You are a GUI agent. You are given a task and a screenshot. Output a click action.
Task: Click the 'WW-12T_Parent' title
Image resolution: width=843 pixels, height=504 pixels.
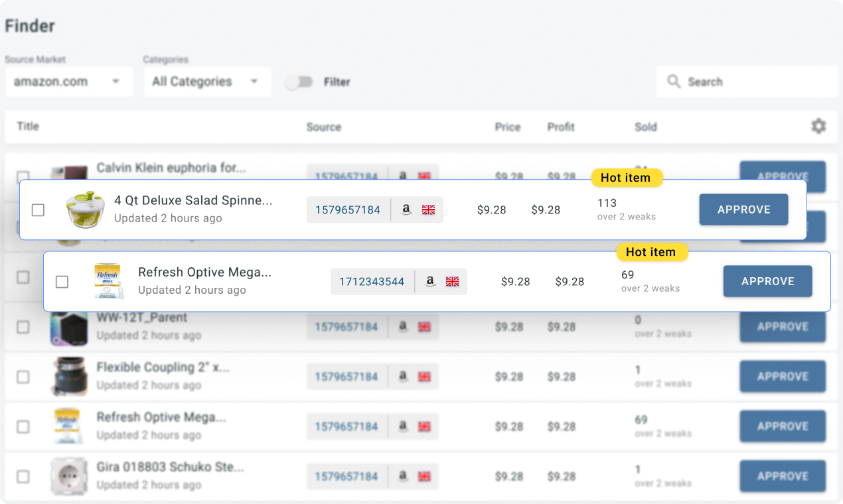pos(142,317)
